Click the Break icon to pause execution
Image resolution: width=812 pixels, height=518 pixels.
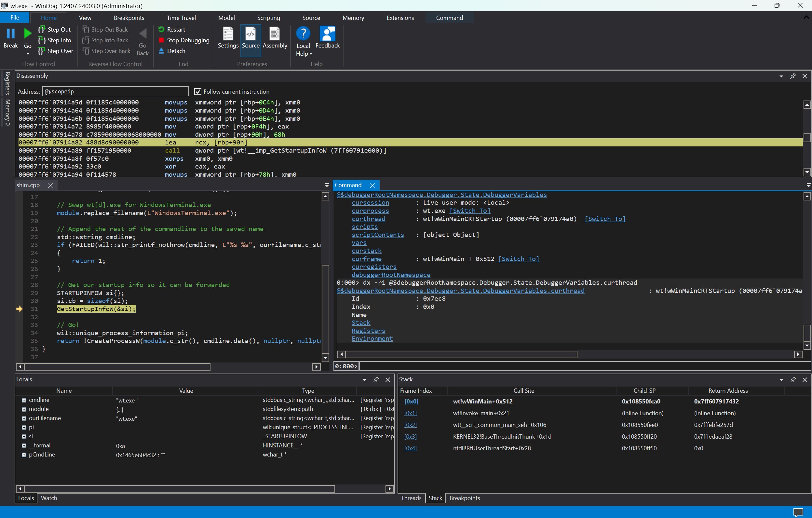pyautogui.click(x=10, y=37)
